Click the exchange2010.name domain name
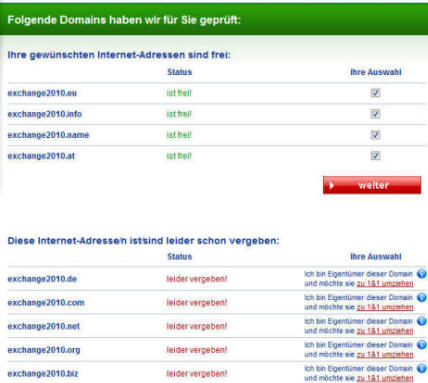The image size is (428, 383). (48, 135)
